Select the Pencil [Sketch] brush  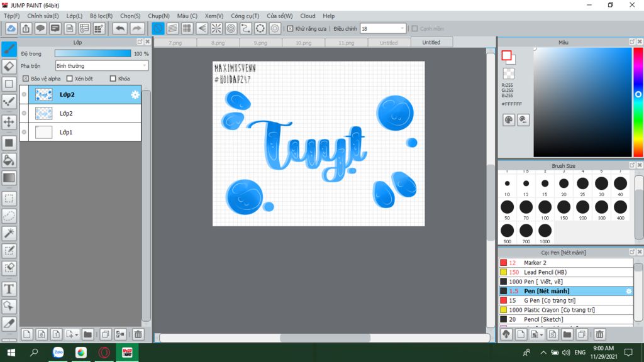pyautogui.click(x=566, y=319)
